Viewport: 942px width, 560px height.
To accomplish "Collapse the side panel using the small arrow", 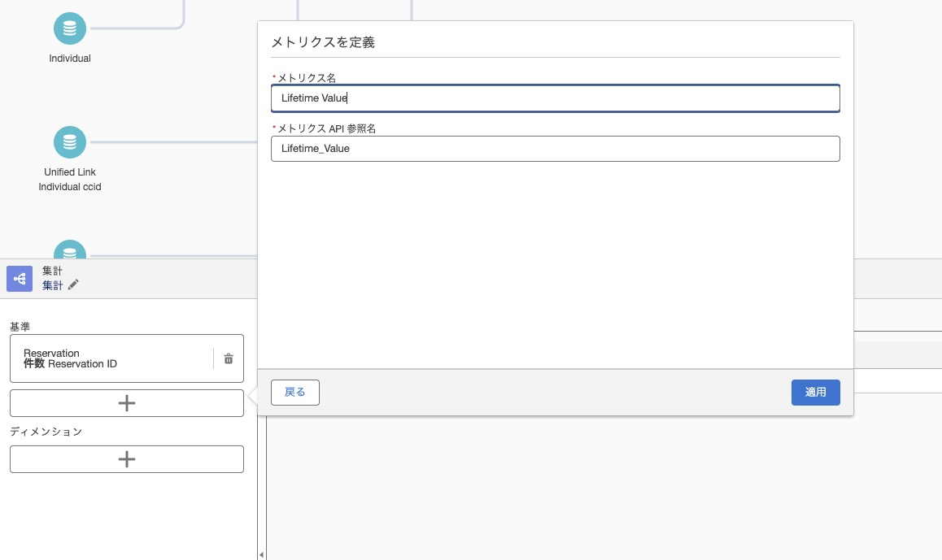I will [261, 554].
